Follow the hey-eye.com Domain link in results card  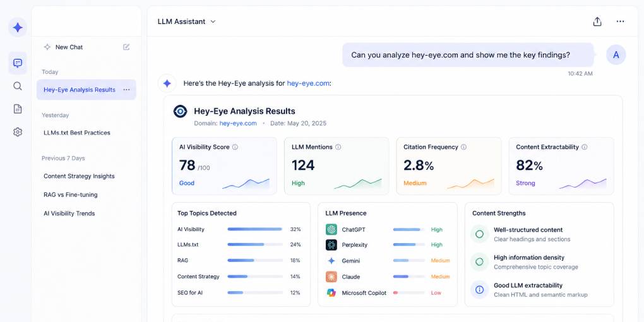[x=238, y=123]
